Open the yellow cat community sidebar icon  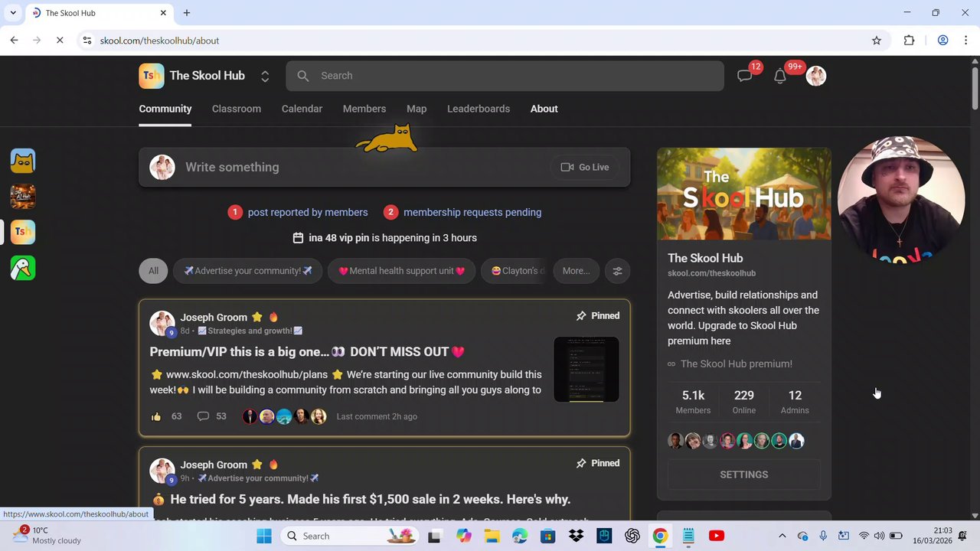23,161
